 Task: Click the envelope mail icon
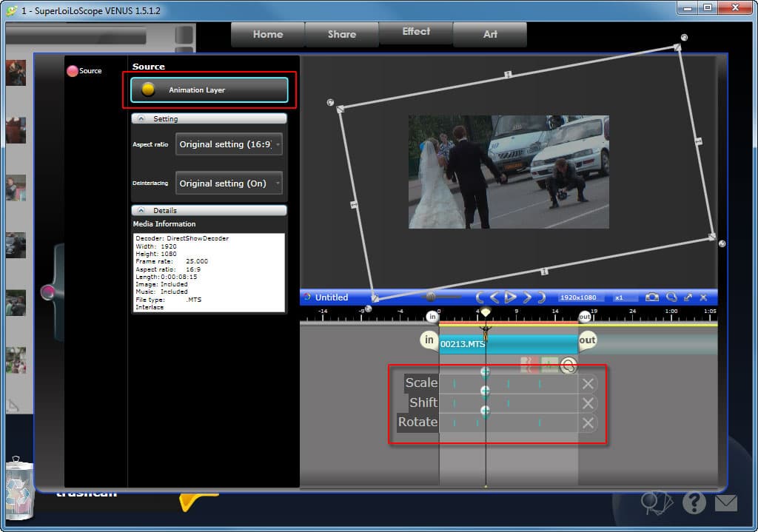[x=726, y=503]
